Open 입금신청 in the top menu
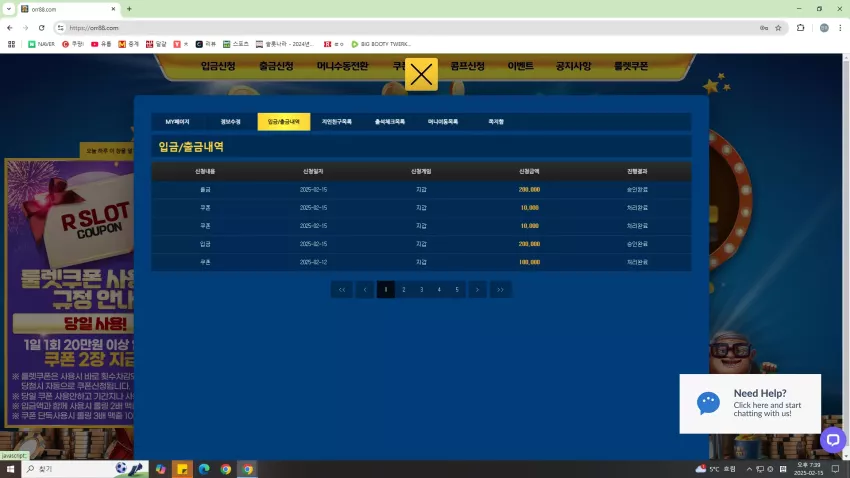The height and width of the screenshot is (478, 850). [x=218, y=66]
